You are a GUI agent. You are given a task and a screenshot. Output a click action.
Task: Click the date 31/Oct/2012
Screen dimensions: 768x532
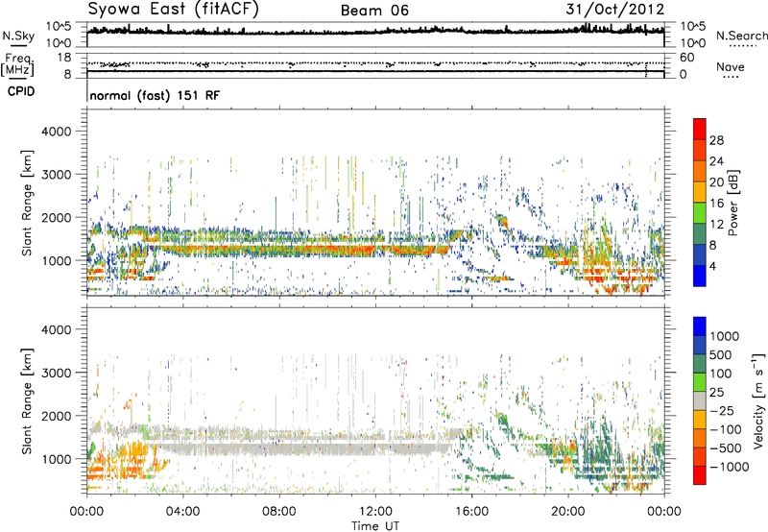tap(615, 10)
